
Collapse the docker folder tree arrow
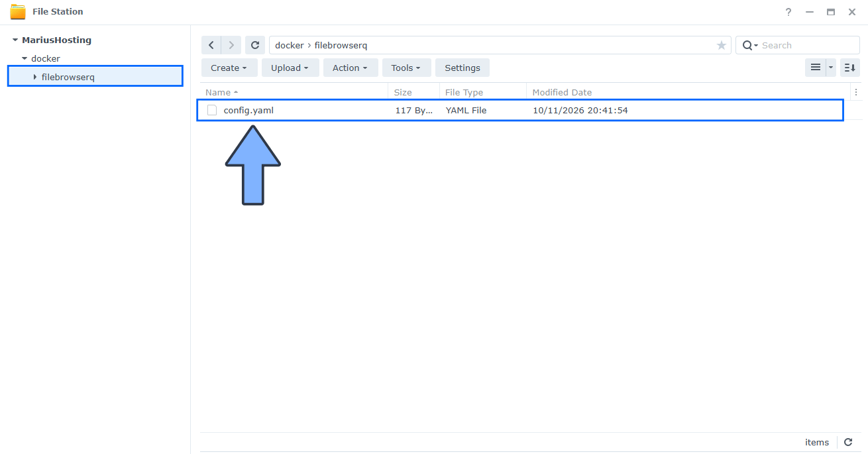coord(25,59)
